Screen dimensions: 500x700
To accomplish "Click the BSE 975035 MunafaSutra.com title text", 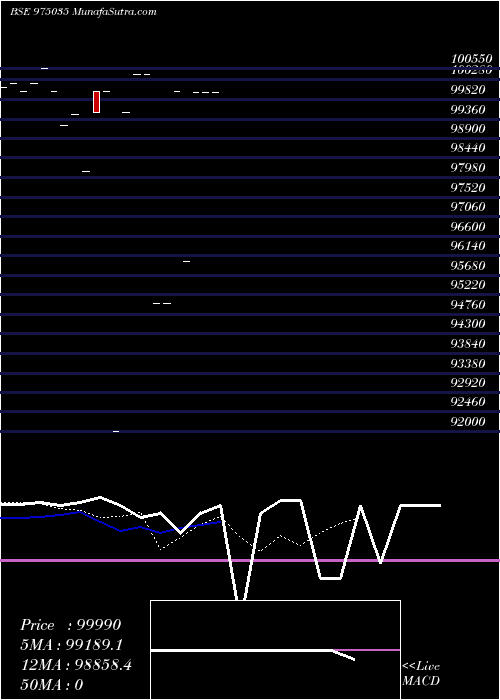I will [83, 12].
